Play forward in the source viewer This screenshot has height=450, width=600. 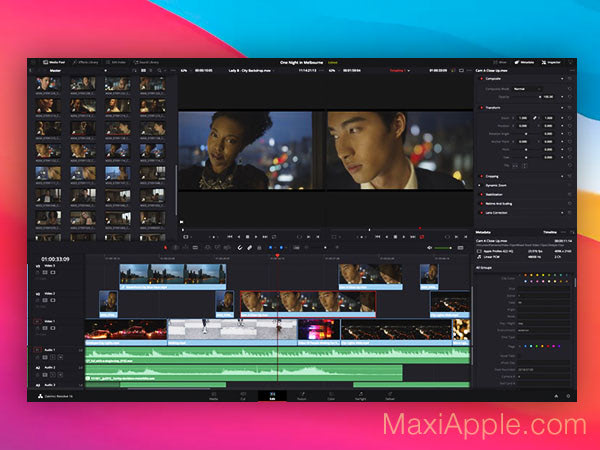(256, 237)
